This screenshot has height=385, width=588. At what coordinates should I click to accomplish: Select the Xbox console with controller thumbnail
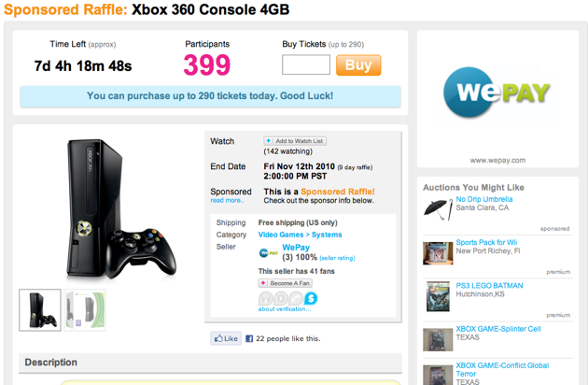40,310
